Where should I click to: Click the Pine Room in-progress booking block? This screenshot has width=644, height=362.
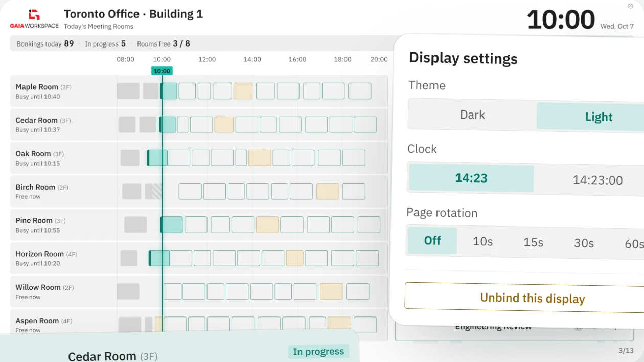point(171,224)
